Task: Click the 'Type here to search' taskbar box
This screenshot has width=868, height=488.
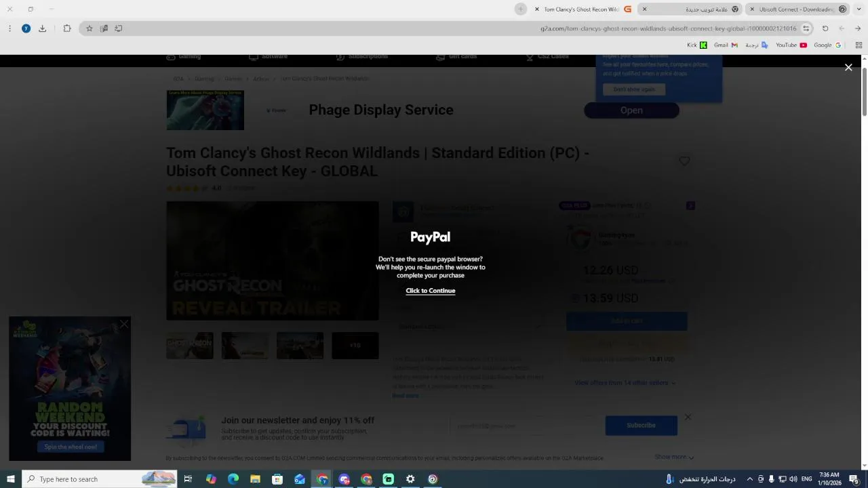Action: 99,479
